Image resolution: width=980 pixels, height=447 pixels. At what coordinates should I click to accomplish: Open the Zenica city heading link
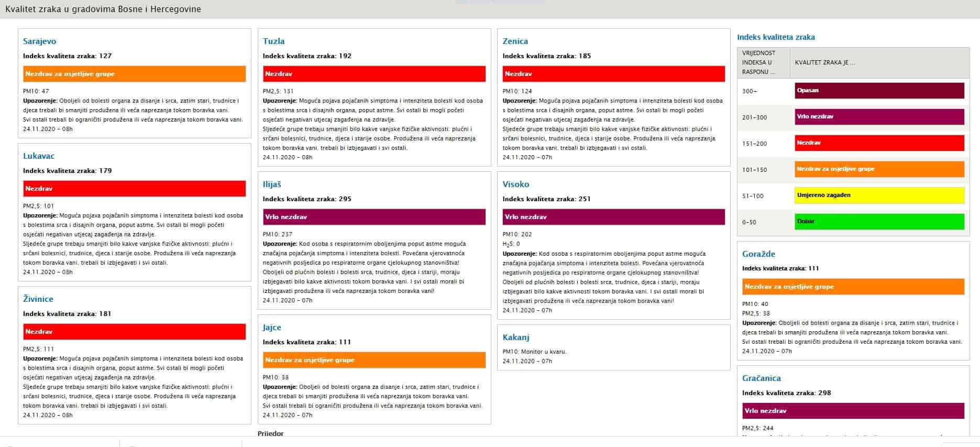tap(515, 41)
